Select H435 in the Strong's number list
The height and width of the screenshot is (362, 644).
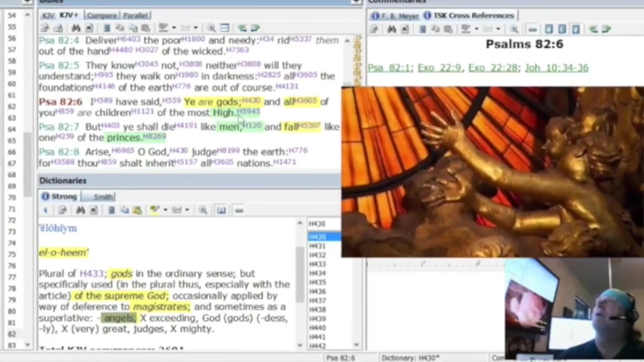(x=317, y=282)
